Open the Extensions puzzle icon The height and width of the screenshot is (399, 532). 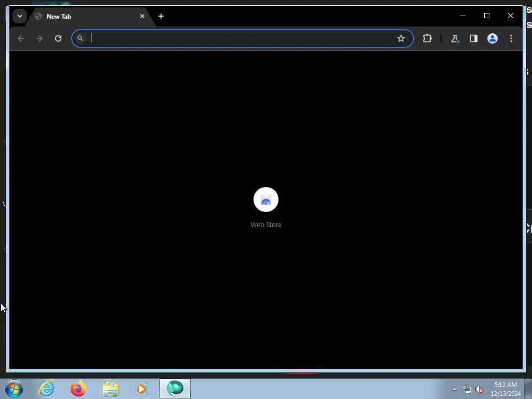[427, 38]
